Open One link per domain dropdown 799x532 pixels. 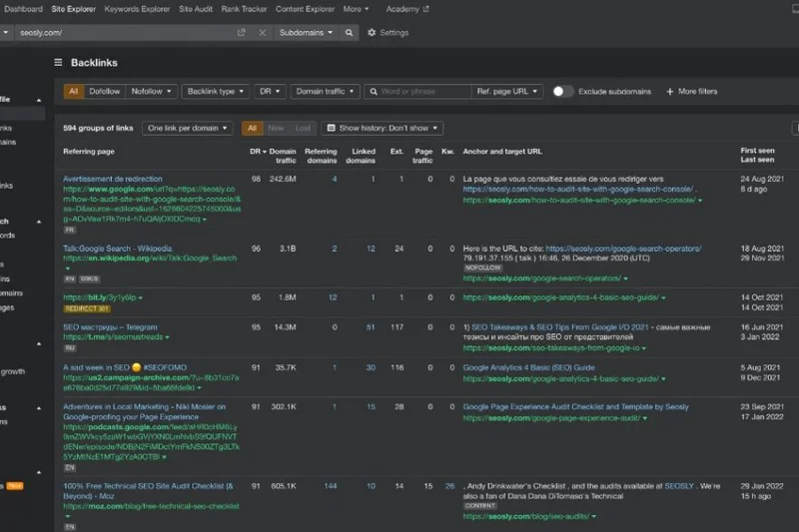point(188,128)
